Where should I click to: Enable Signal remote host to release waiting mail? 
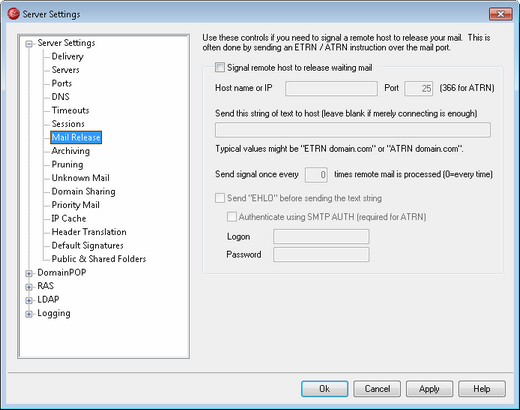coord(220,68)
